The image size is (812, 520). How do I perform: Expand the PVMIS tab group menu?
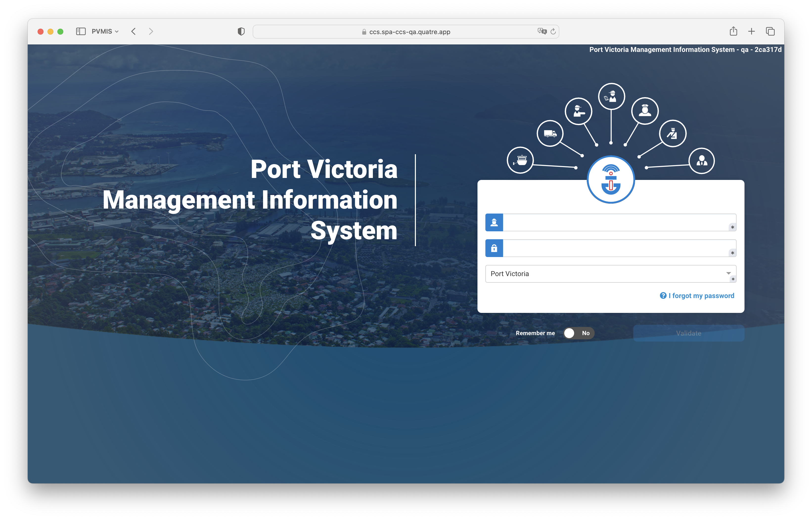105,31
